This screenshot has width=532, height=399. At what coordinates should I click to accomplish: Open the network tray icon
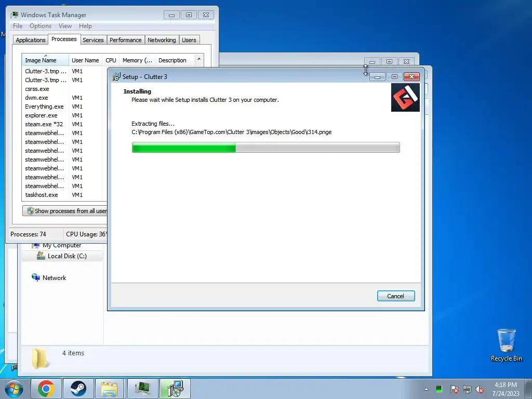coord(467,389)
